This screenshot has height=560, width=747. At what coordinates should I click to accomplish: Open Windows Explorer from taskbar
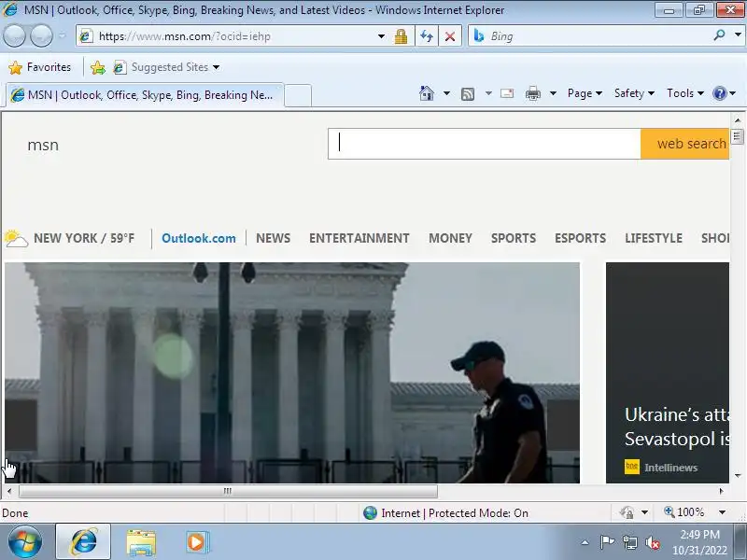[141, 542]
